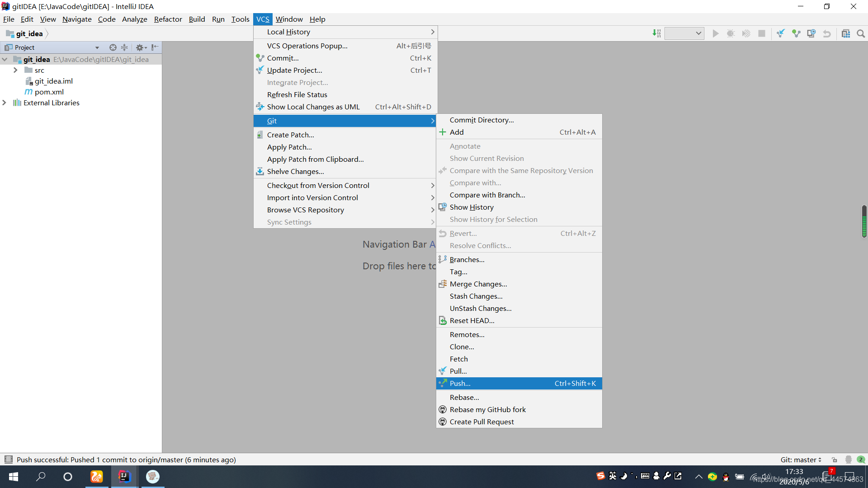Expand Browse VCS Repository submenu
The image size is (868, 488).
tap(345, 210)
